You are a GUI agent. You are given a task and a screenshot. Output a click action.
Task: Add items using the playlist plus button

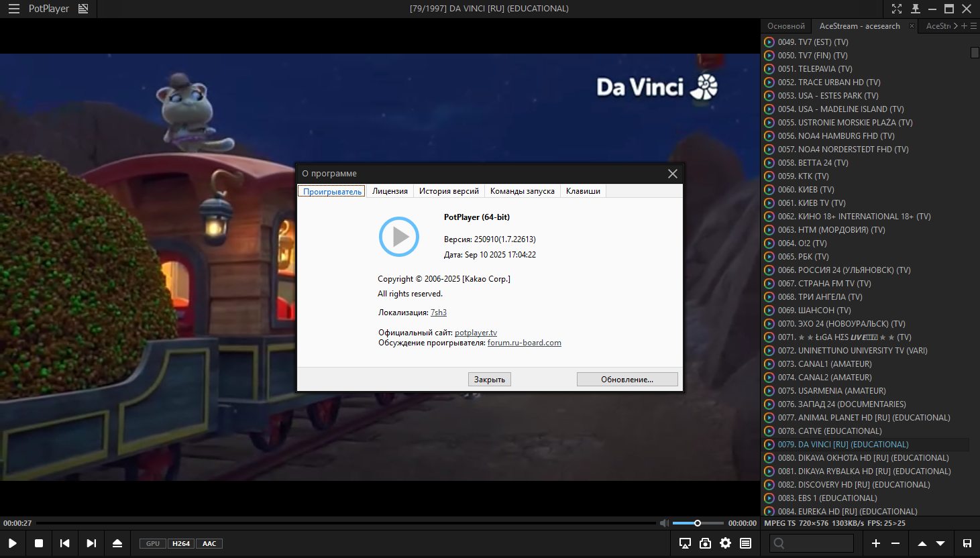tap(876, 543)
